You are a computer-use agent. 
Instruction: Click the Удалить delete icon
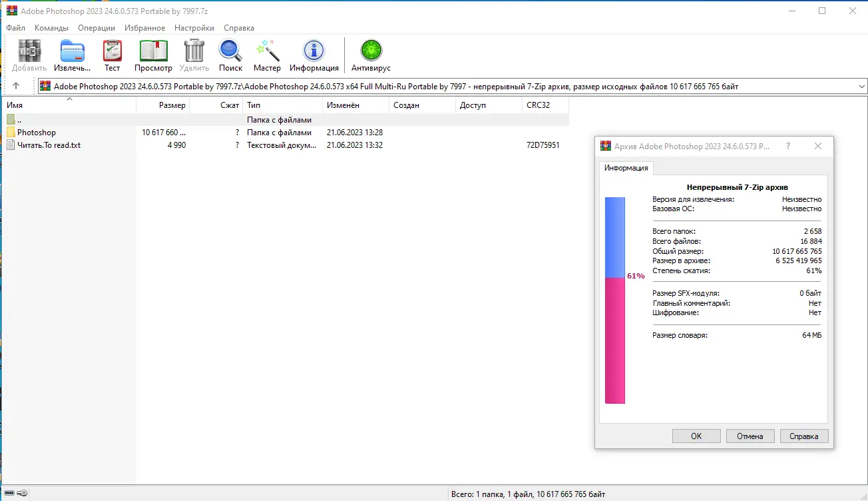tap(194, 50)
